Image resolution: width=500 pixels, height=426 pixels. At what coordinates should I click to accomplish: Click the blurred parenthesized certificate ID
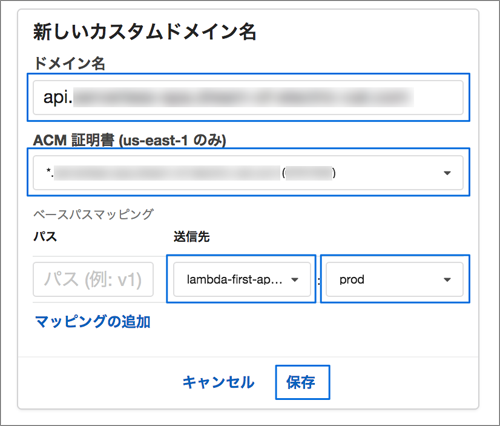pos(309,173)
